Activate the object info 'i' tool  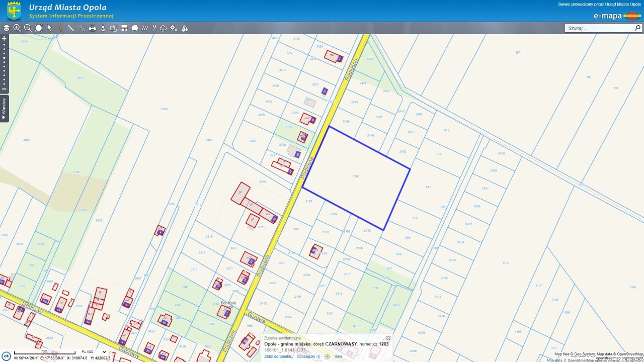[60, 28]
